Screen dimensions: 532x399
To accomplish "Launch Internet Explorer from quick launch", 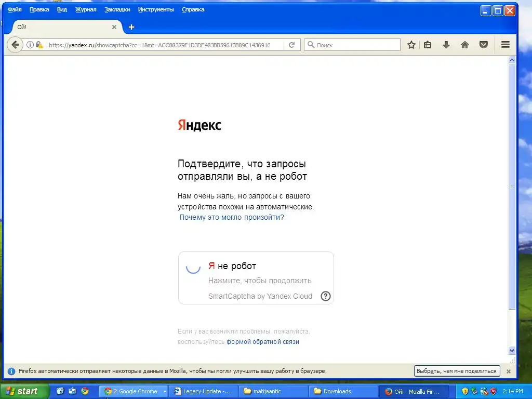I will [60, 391].
